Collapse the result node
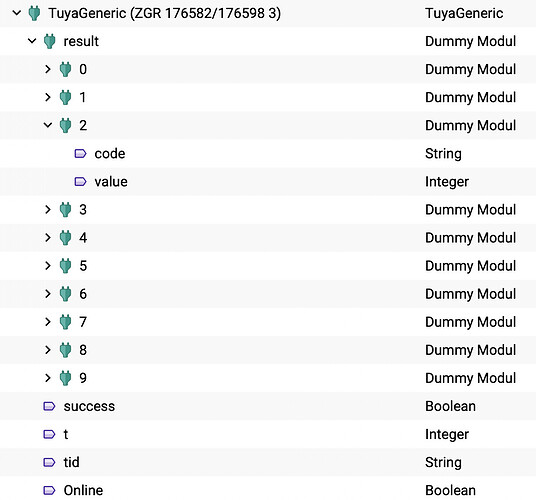Viewport: 536px width, 500px height. pos(32,41)
